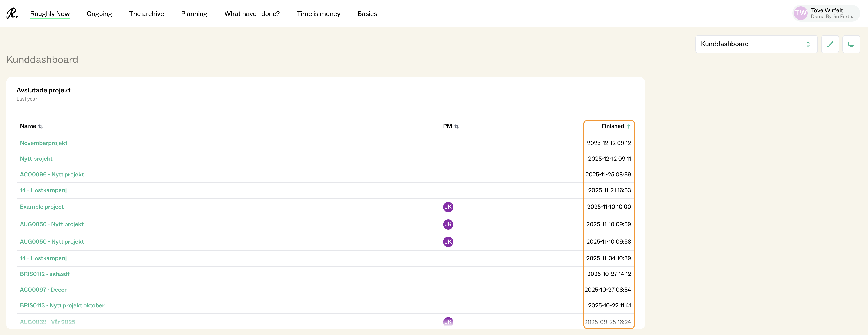Image resolution: width=868 pixels, height=335 pixels.
Task: Click JK avatar on Example project row
Action: click(448, 207)
